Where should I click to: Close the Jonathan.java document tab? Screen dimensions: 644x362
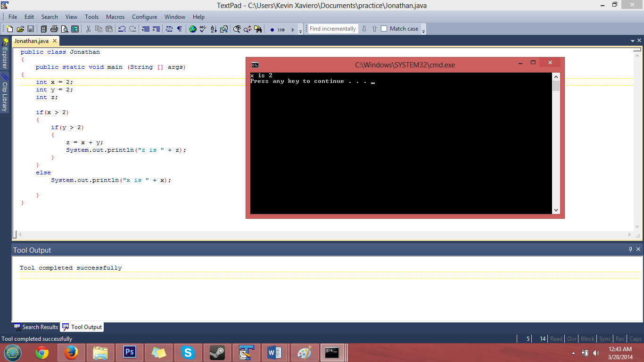[x=55, y=41]
